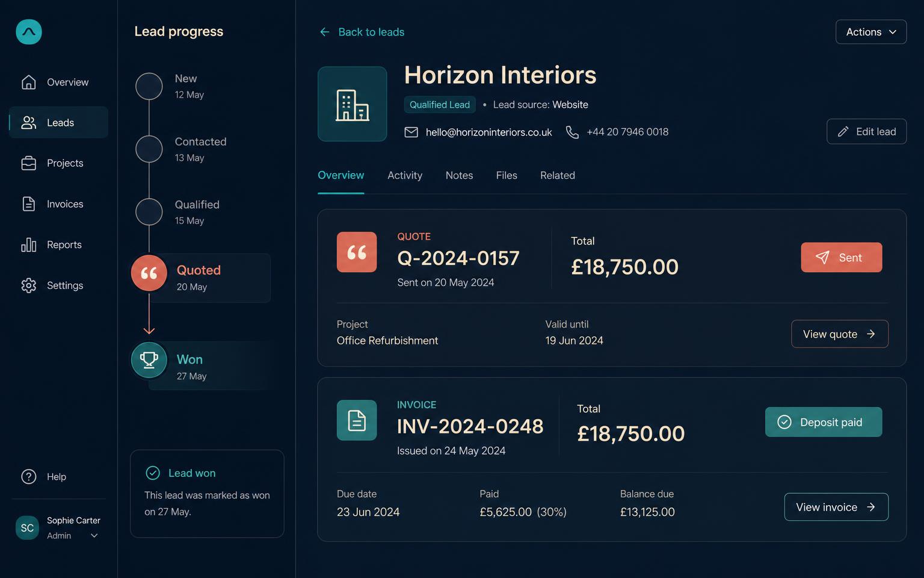Select the Qualified stage circle
Screen dimensions: 924x578
click(149, 212)
